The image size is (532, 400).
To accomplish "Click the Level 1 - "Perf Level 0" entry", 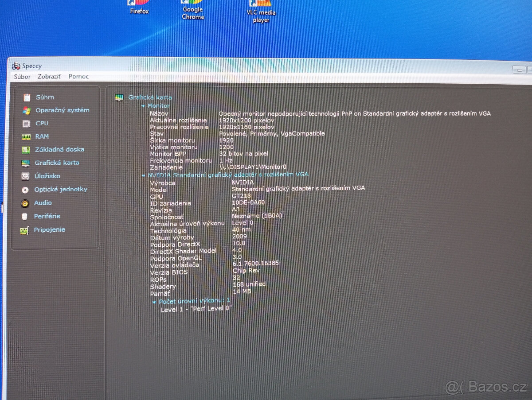I will pyautogui.click(x=196, y=309).
